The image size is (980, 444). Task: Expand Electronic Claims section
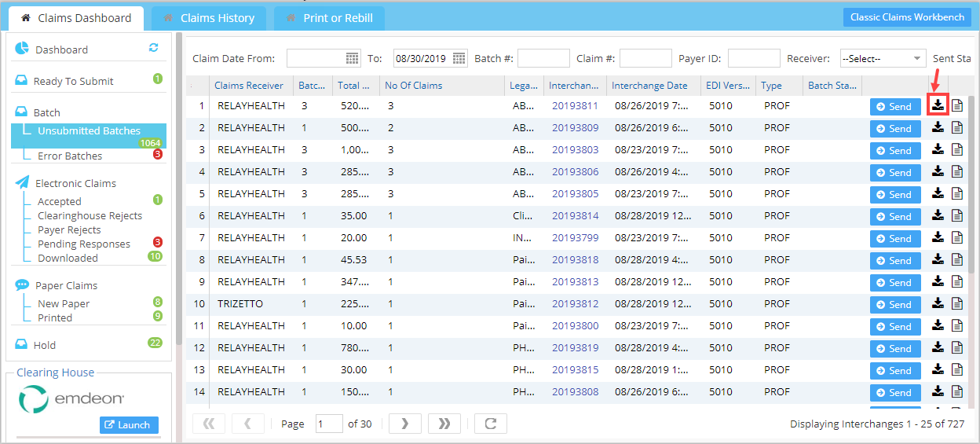point(75,183)
